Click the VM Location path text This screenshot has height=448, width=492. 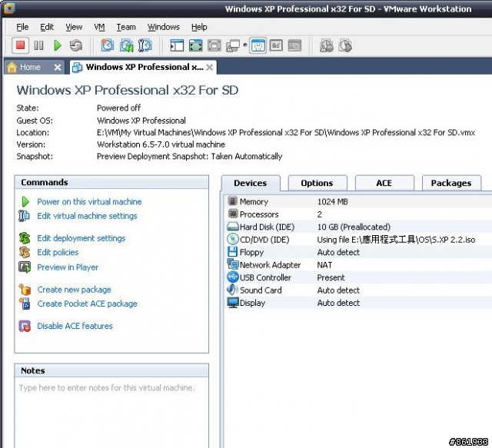286,133
